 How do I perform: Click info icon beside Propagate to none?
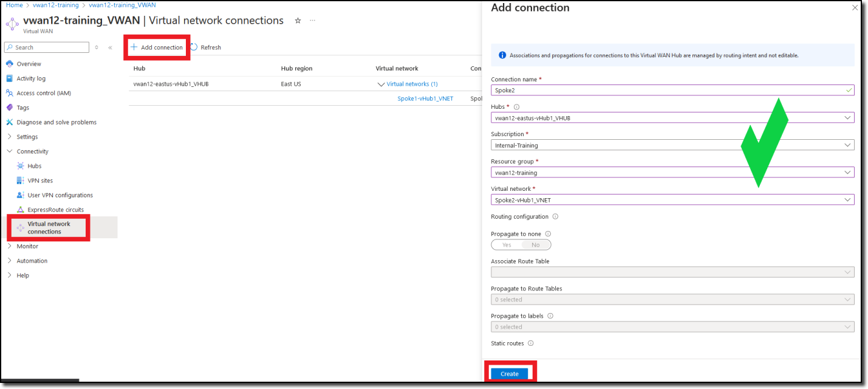[548, 234]
